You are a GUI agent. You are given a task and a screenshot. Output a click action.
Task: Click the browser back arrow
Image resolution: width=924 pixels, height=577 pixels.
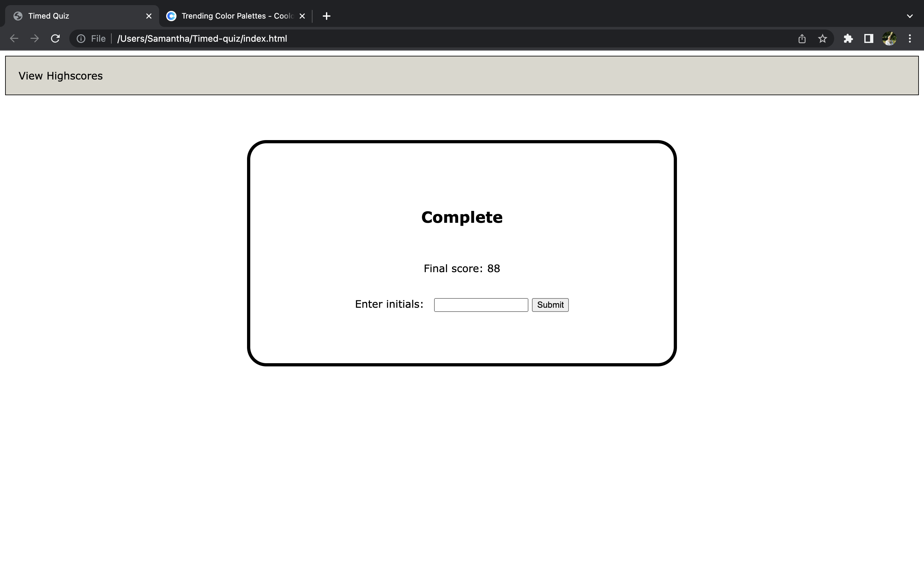14,38
